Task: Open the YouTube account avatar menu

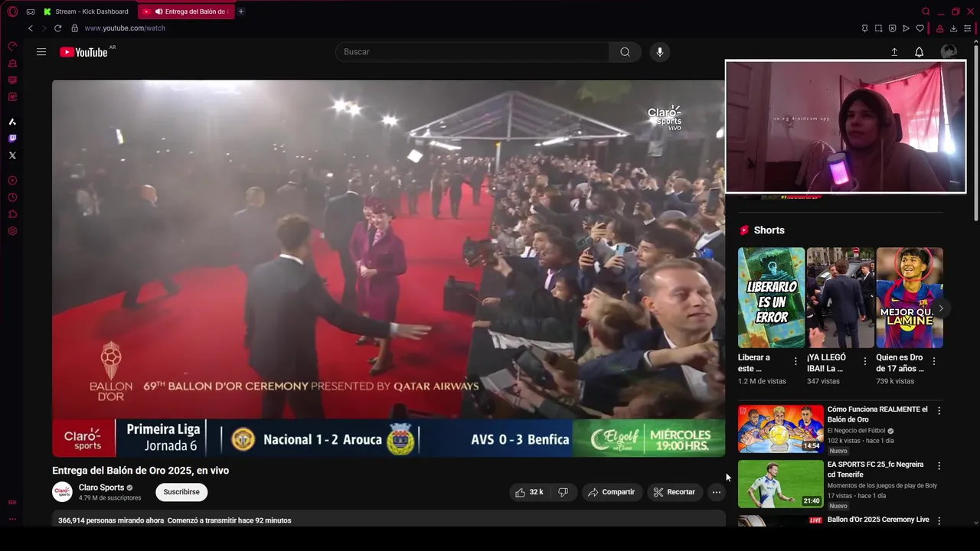Action: click(949, 52)
